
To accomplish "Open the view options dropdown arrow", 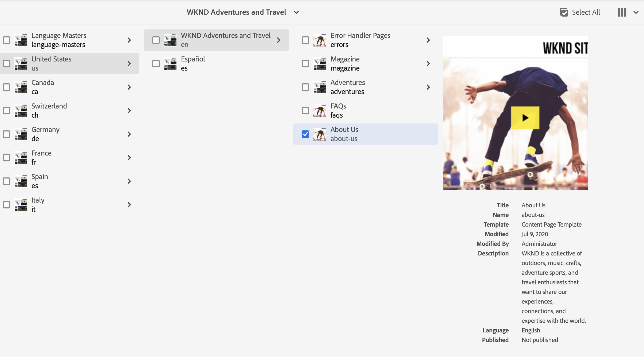I will (x=636, y=12).
